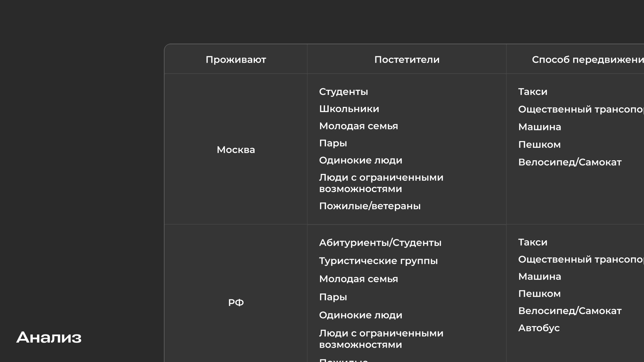The height and width of the screenshot is (362, 644).
Task: Select 'Пожилые/ветераны' text
Action: point(370,206)
